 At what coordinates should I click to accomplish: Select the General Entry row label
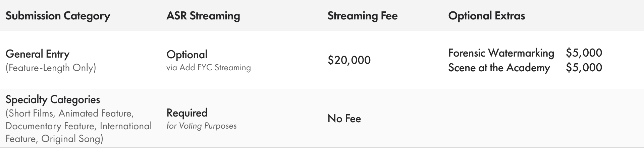38,54
